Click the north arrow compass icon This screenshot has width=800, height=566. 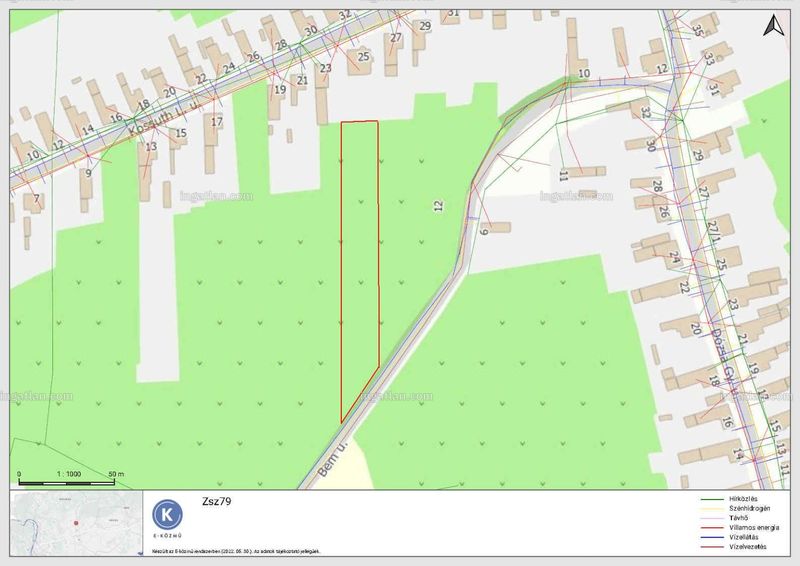(773, 26)
